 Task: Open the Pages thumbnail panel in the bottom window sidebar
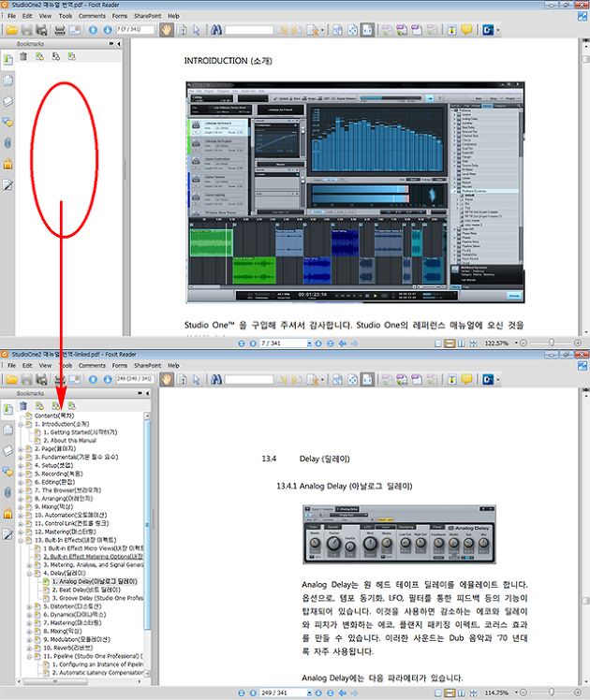pyautogui.click(x=7, y=430)
